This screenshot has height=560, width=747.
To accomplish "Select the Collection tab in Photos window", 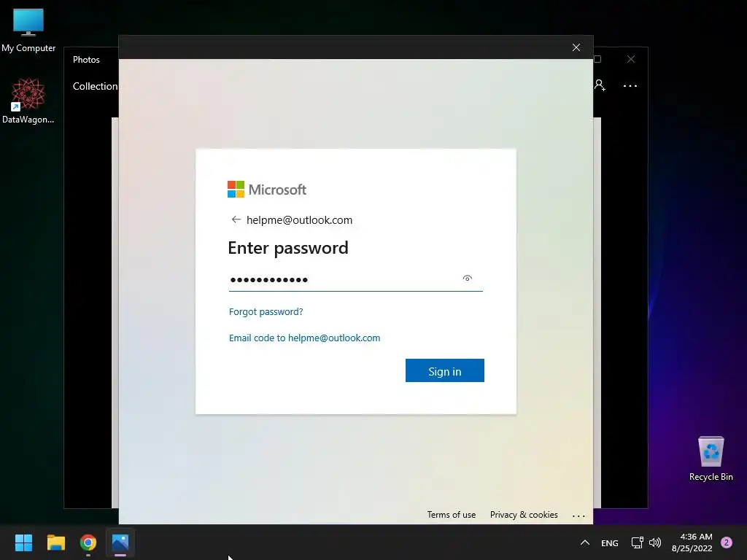I will point(95,86).
